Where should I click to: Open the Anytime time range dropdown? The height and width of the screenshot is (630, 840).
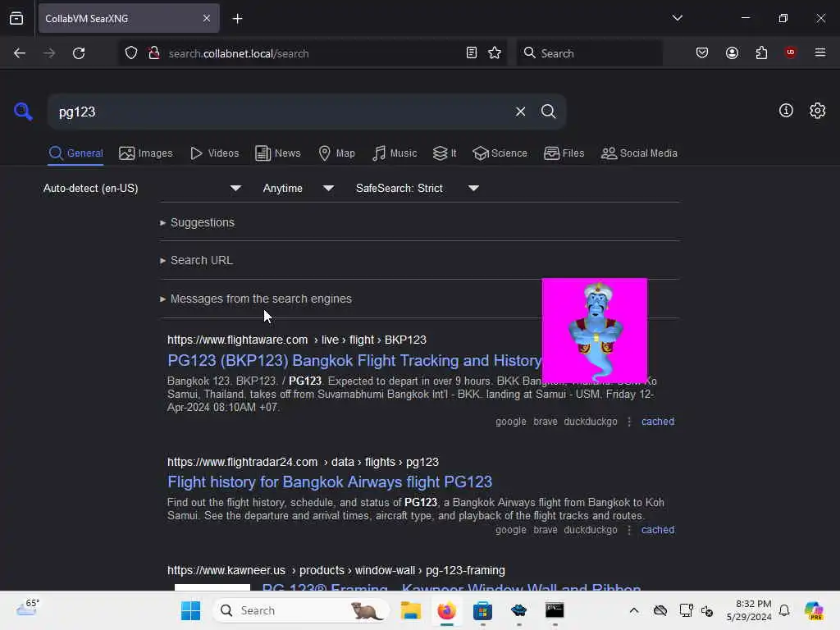click(299, 188)
